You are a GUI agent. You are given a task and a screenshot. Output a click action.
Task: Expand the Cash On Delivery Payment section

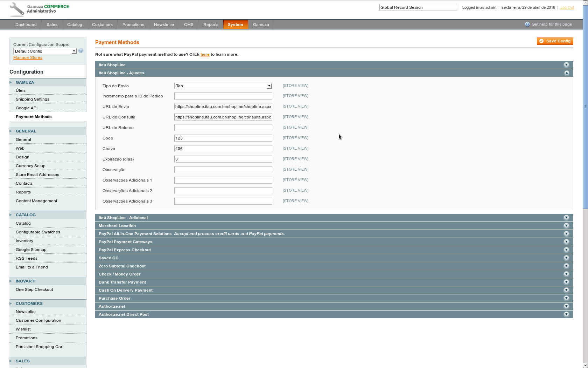[566, 290]
